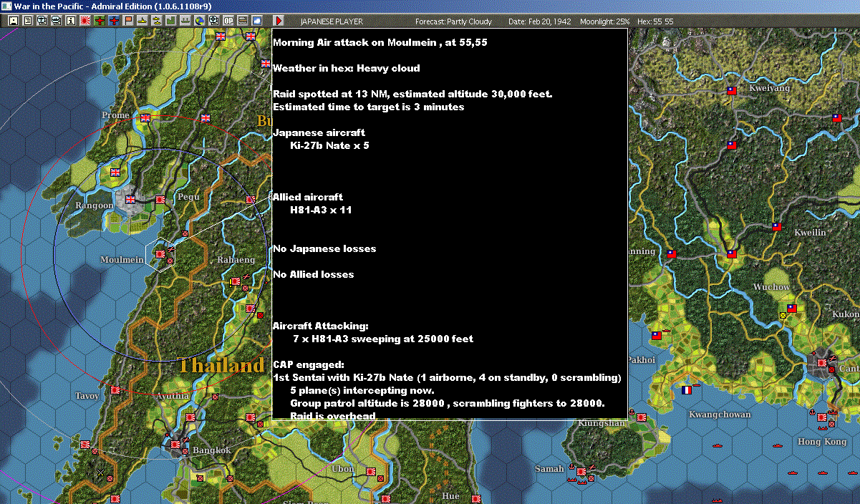Click the combat report black panel
Screen dimensions: 860x504
point(450,223)
